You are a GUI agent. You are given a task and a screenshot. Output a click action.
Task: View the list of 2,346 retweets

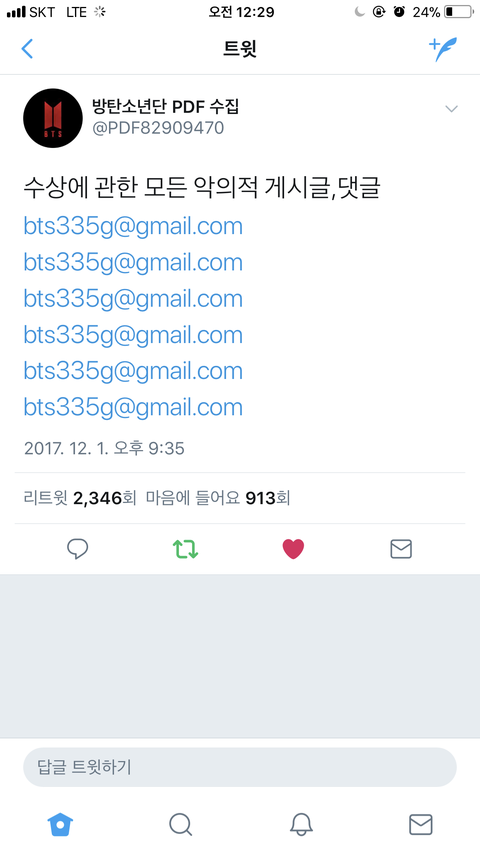click(79, 498)
